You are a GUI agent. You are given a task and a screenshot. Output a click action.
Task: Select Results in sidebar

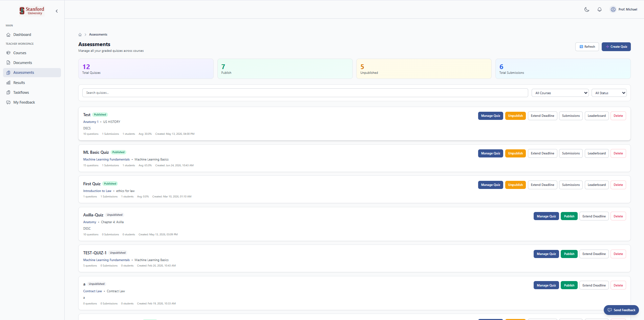(x=32, y=83)
